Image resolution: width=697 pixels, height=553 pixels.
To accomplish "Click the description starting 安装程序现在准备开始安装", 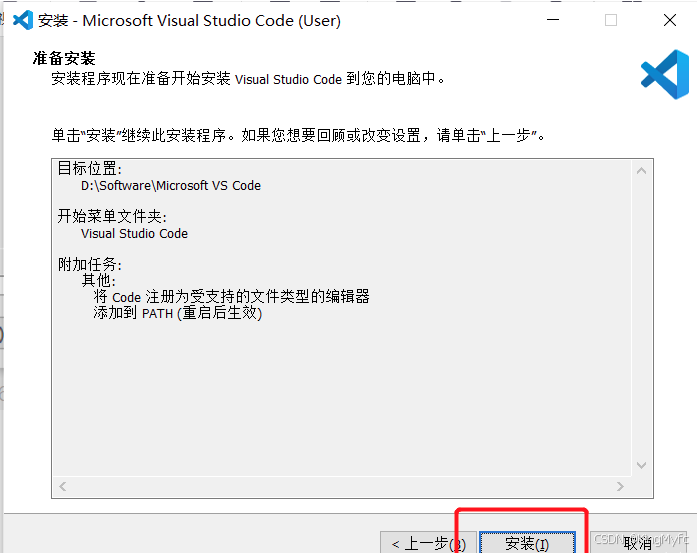I will (x=248, y=79).
